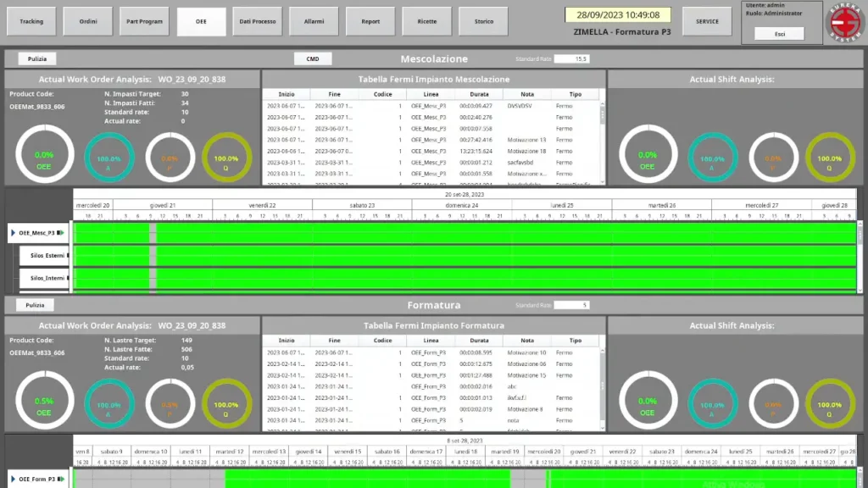
Task: Open the Ricette section
Action: 426,21
